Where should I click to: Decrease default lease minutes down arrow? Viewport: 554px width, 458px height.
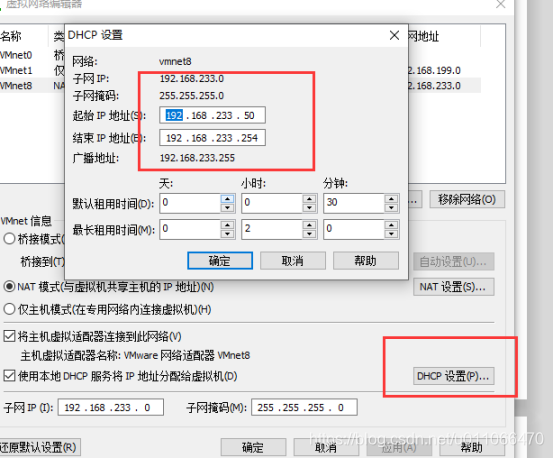(x=391, y=208)
